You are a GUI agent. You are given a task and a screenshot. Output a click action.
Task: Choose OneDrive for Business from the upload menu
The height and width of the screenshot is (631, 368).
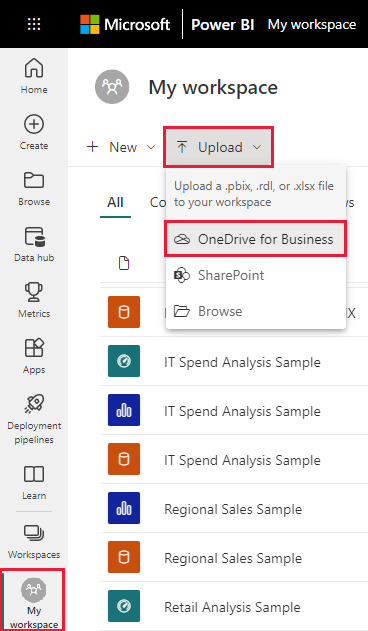255,239
